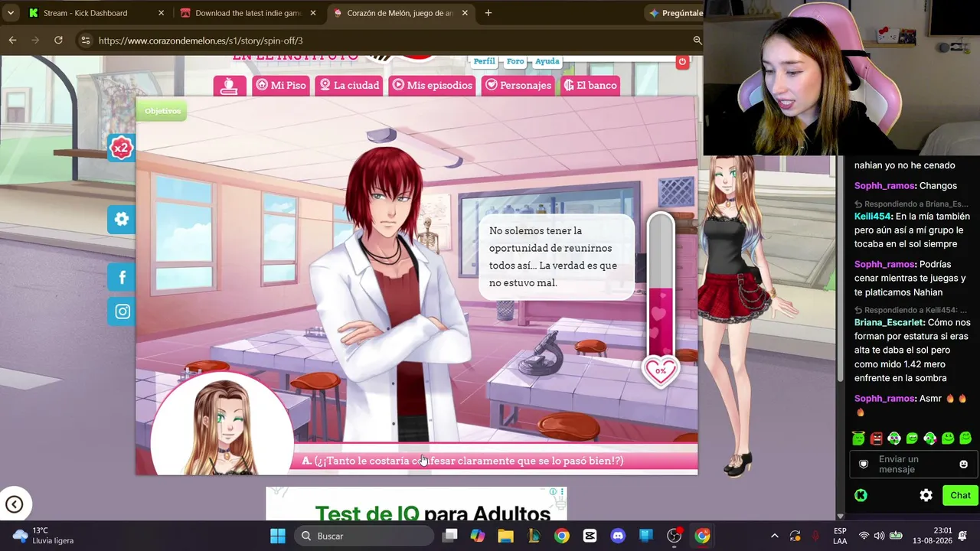The image size is (980, 551).
Task: Close the Corazón de Melón tab
Action: pos(465,13)
